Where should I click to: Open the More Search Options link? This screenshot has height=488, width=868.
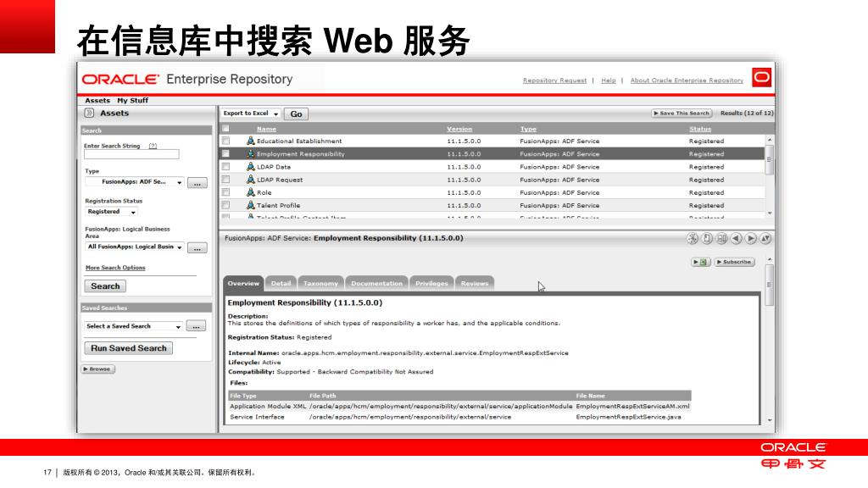tap(115, 268)
